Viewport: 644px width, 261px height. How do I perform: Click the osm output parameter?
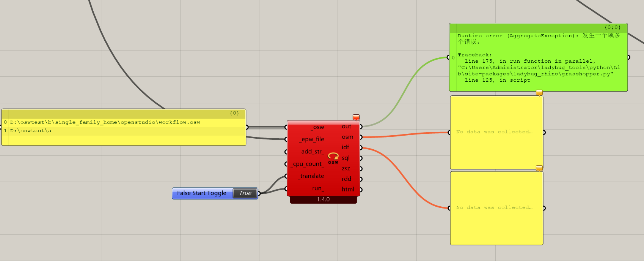[x=347, y=137]
